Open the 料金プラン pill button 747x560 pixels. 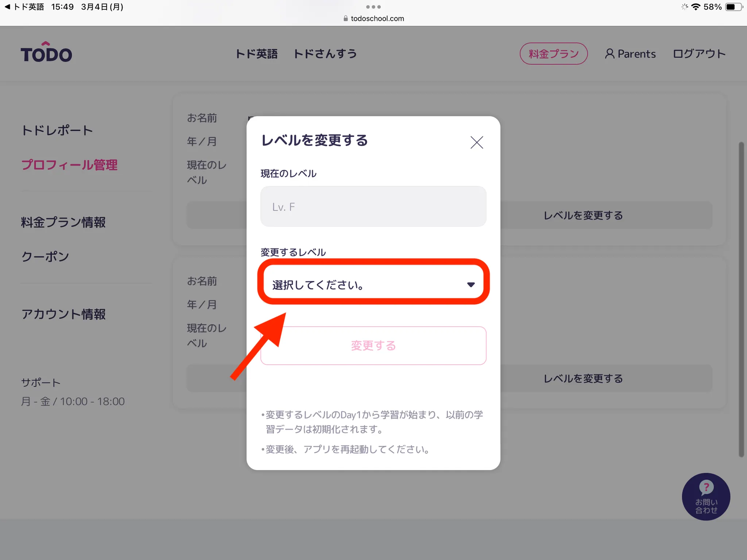(x=553, y=54)
